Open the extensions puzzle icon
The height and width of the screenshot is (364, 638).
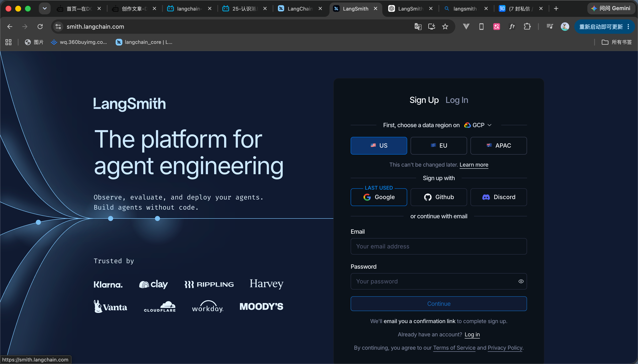[x=527, y=27]
